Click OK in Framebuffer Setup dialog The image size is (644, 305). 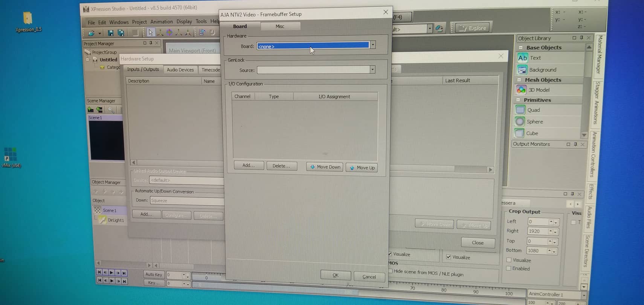coord(336,275)
